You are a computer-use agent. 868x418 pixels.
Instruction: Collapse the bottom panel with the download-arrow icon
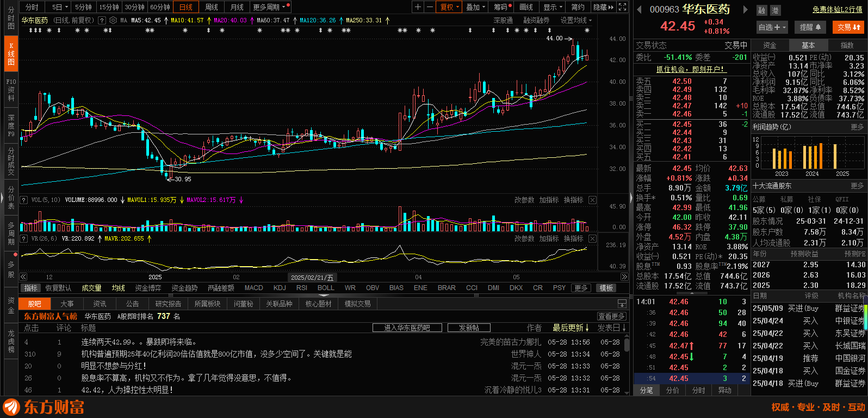622,304
